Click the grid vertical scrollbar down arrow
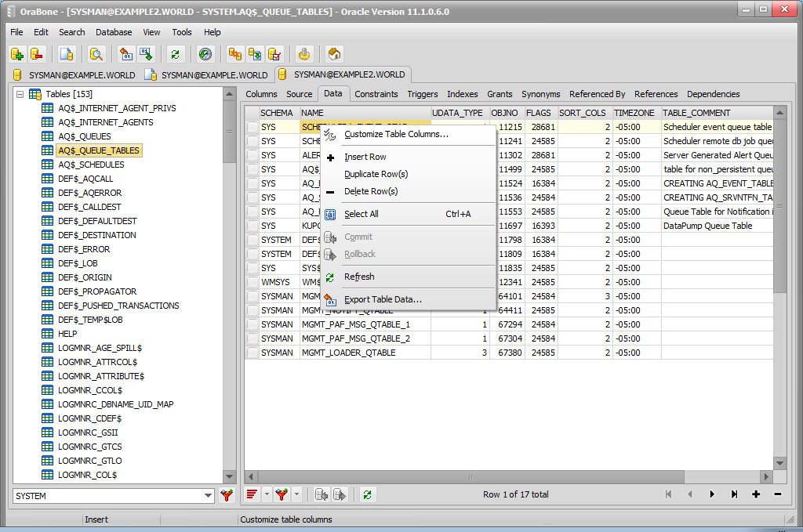This screenshot has height=532, width=803. click(779, 464)
